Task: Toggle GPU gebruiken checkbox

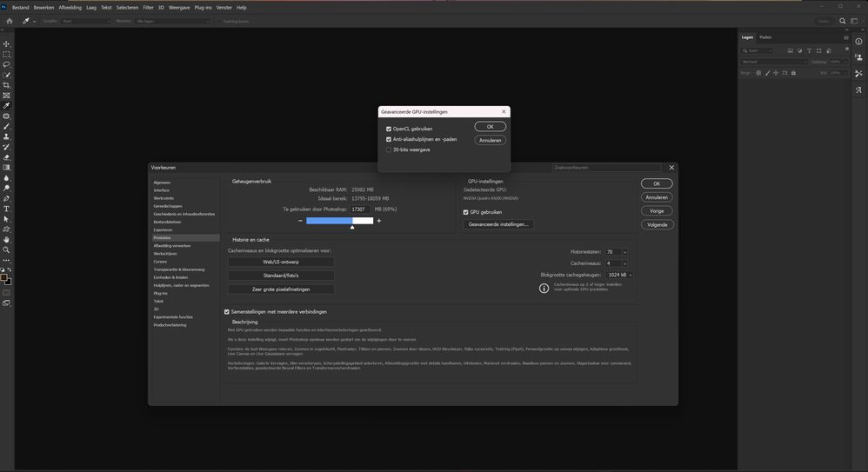Action: point(465,212)
